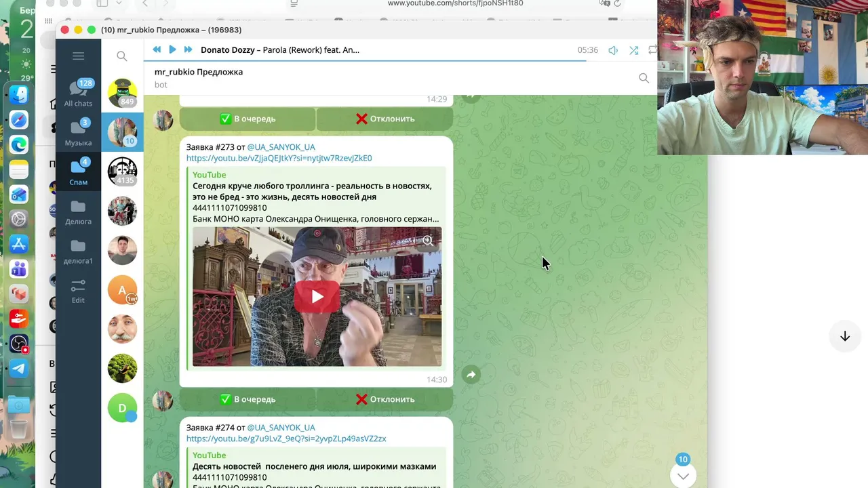
Task: Open the youtu.be link in request #273
Action: coord(279,158)
